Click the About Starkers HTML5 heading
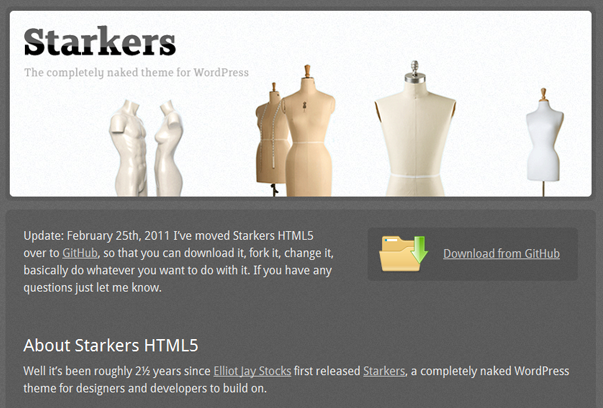This screenshot has height=408, width=603. click(111, 345)
